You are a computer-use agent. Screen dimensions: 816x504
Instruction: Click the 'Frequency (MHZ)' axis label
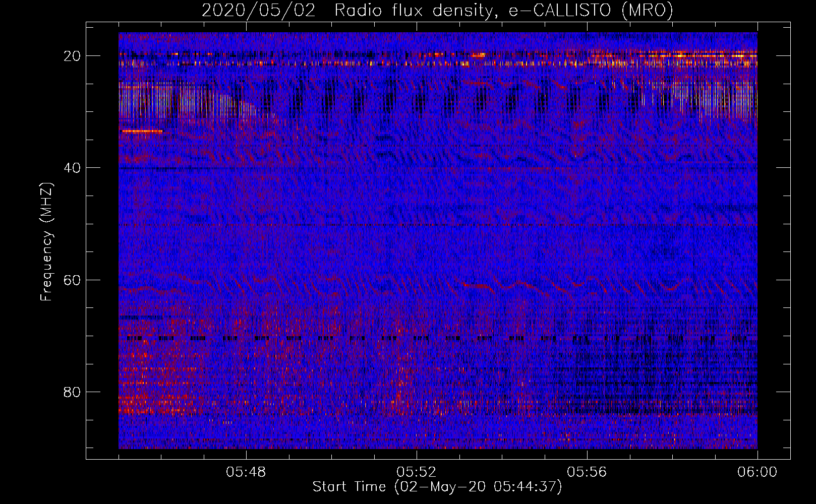coord(46,242)
